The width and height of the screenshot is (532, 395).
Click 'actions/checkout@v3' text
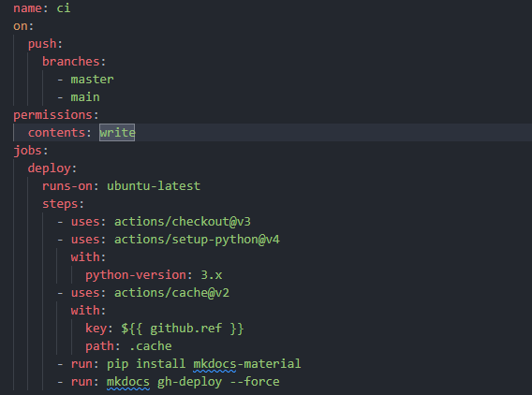tap(183, 222)
